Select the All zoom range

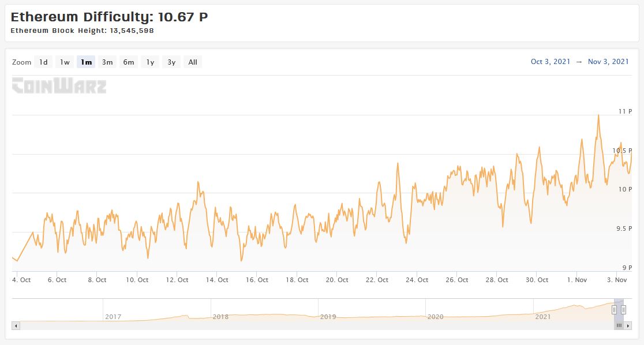(x=193, y=62)
